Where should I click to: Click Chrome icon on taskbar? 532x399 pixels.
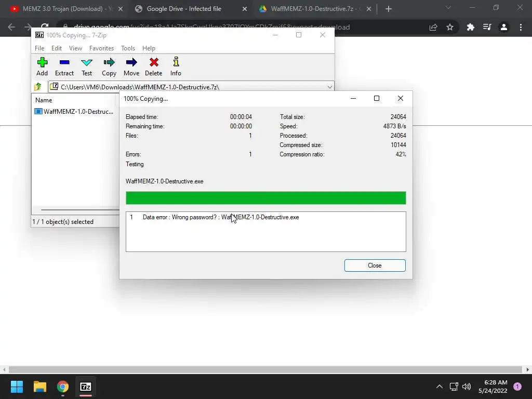pyautogui.click(x=63, y=387)
